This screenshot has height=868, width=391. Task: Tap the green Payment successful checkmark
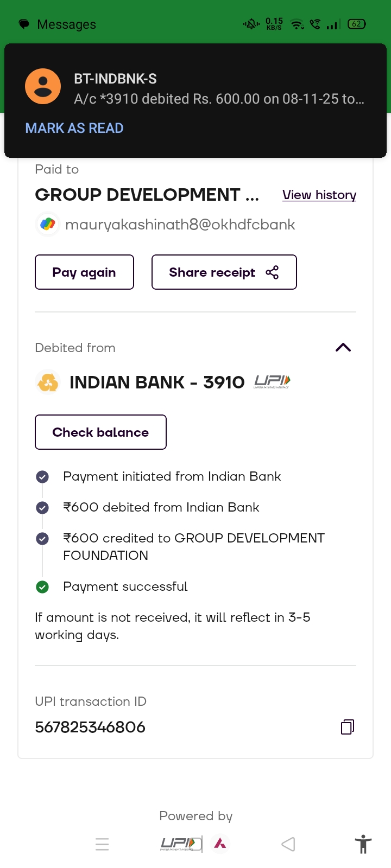(42, 586)
